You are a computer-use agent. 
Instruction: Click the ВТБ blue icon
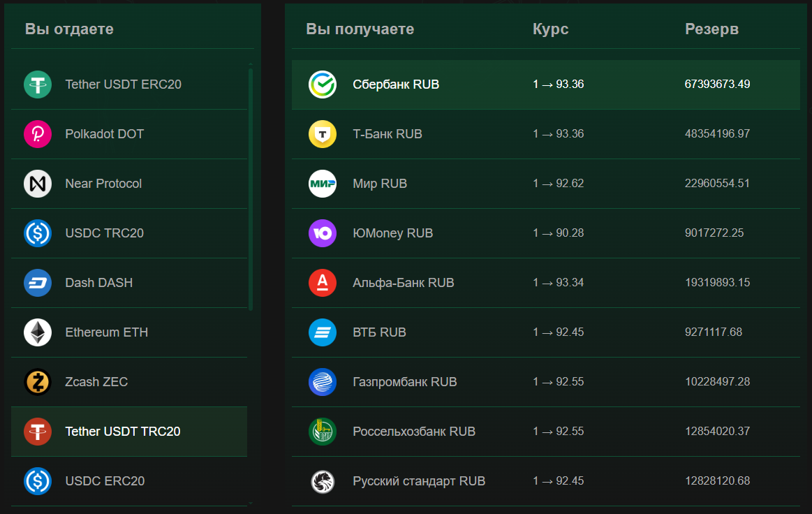[x=323, y=332]
